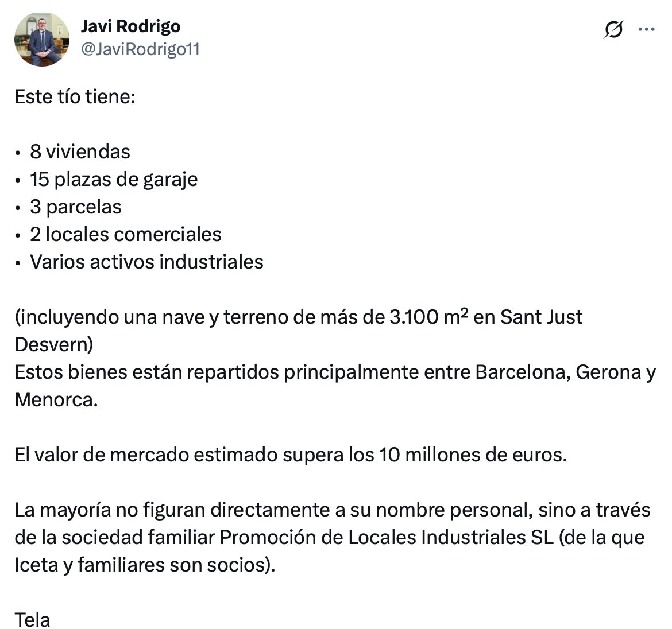Open the Javi Rodrigo display name link
This screenshot has width=672, height=629.
[131, 26]
